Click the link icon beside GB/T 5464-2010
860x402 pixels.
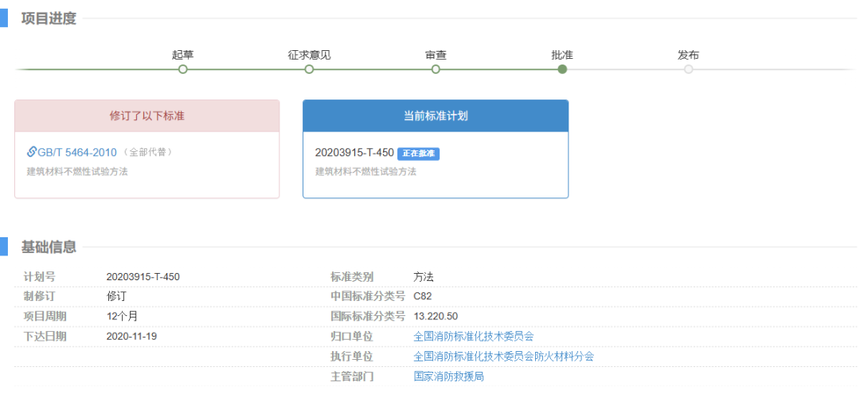click(x=32, y=152)
